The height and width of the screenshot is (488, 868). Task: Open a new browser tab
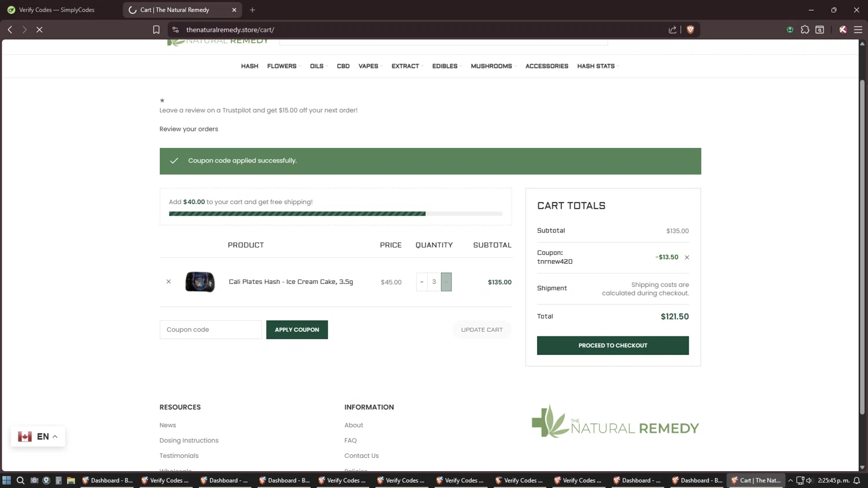[x=252, y=10]
